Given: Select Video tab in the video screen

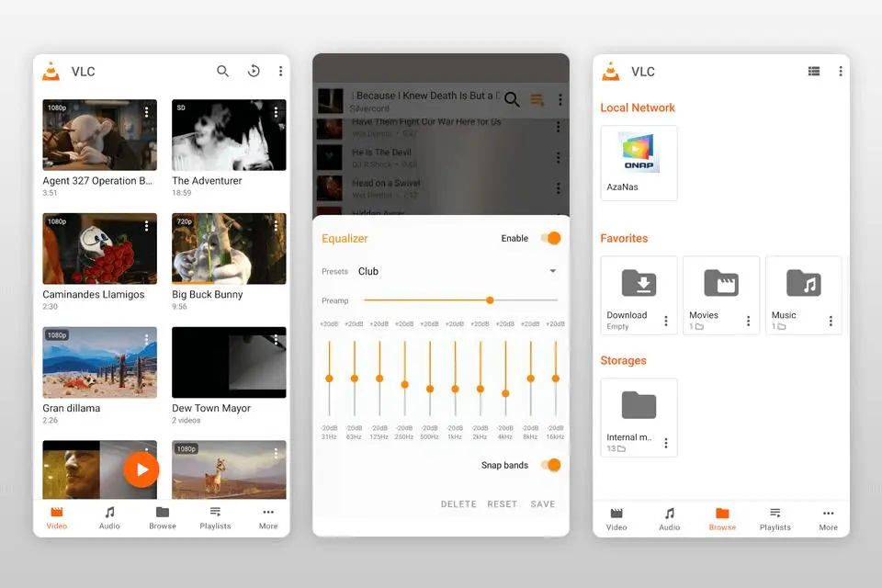Looking at the screenshot, I should (x=57, y=518).
